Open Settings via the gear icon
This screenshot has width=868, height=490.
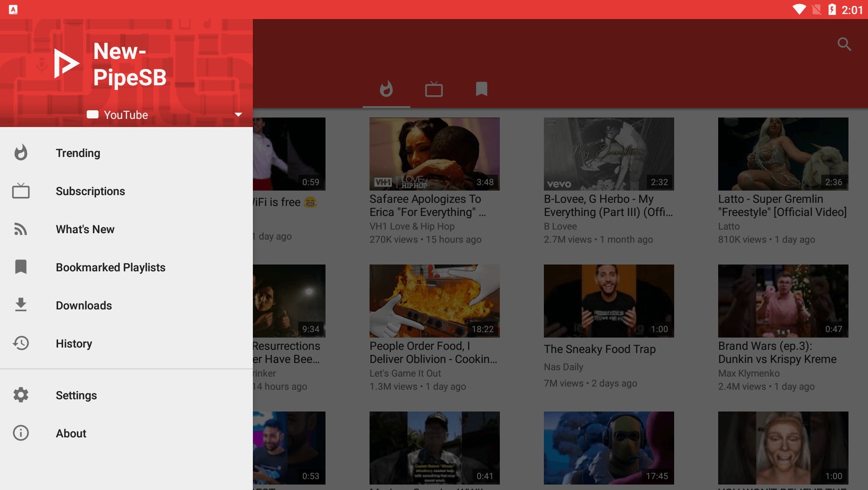coord(21,395)
